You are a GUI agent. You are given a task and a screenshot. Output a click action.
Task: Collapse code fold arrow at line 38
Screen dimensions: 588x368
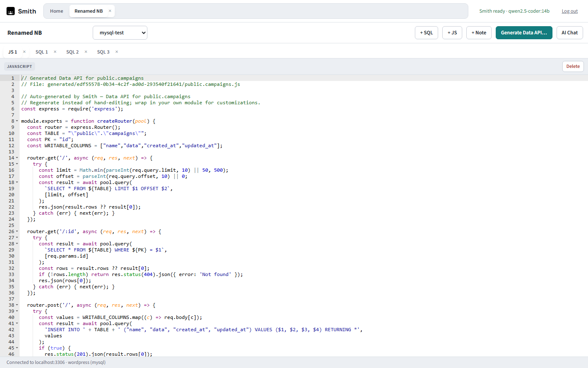[17, 305]
